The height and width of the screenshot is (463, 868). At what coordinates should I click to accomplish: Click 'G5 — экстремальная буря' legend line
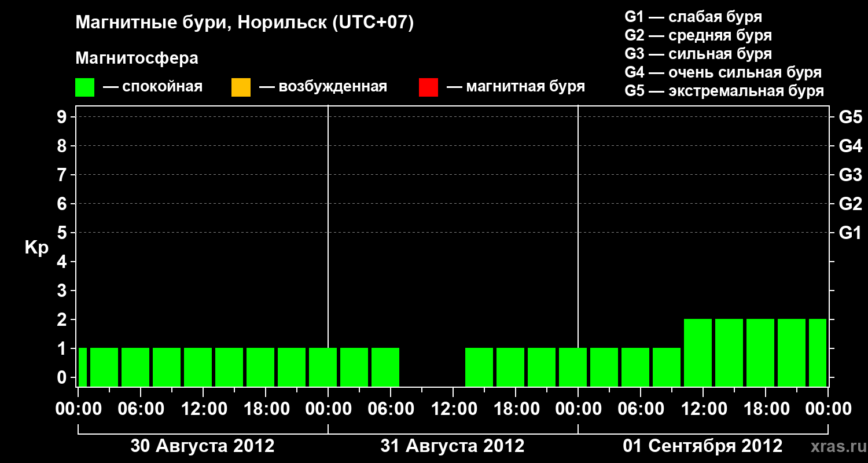[724, 91]
